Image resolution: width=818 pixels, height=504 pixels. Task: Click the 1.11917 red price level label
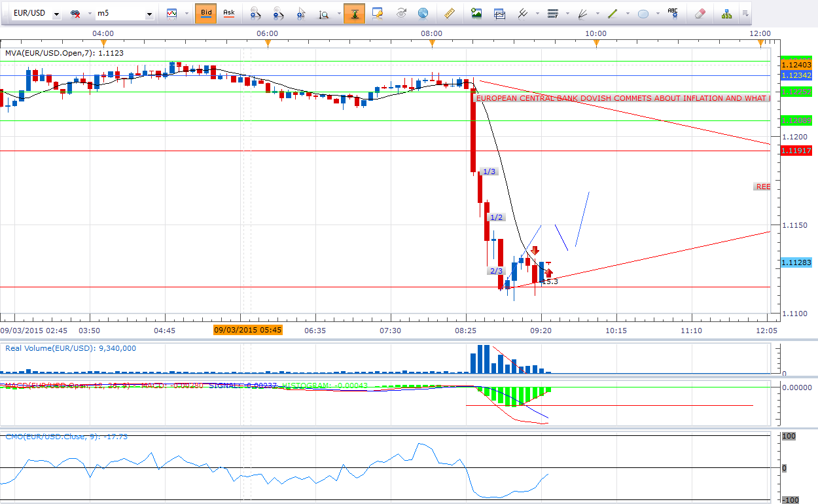795,151
